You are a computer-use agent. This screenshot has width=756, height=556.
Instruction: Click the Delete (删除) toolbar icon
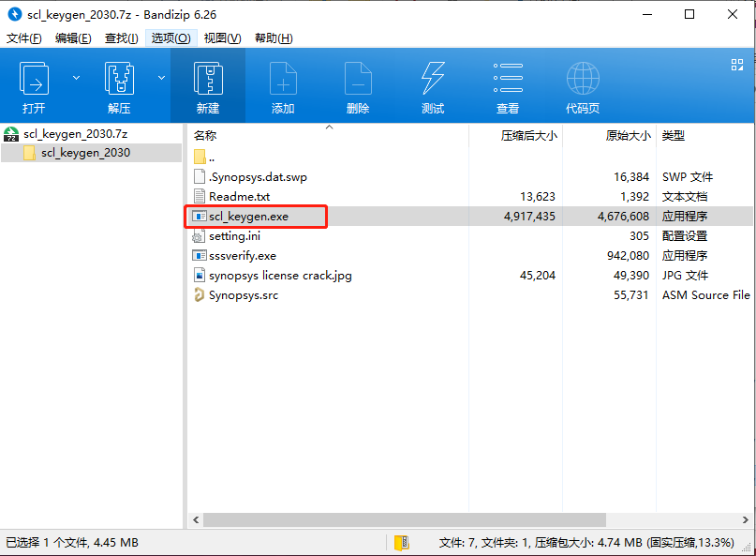358,78
